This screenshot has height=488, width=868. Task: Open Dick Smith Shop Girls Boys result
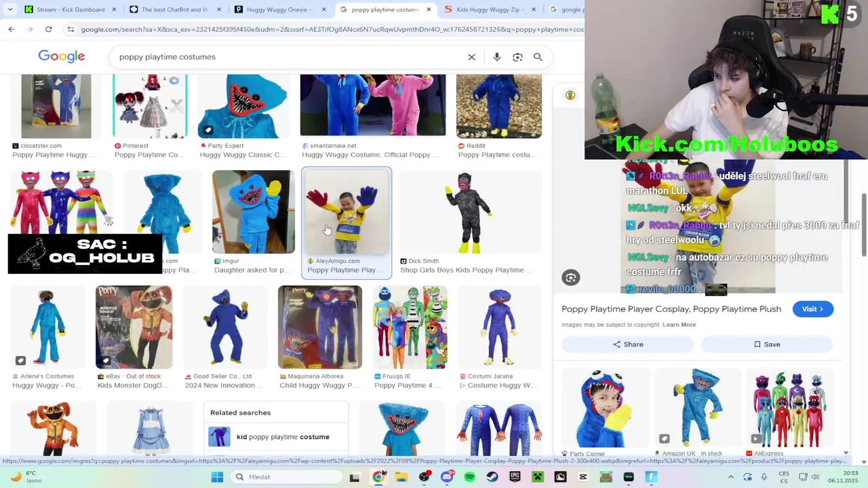click(471, 223)
